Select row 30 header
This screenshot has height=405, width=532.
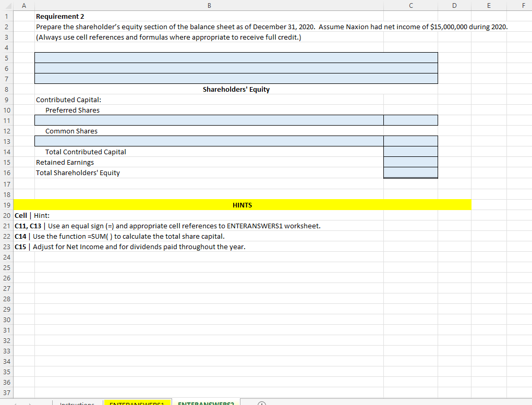(x=6, y=320)
